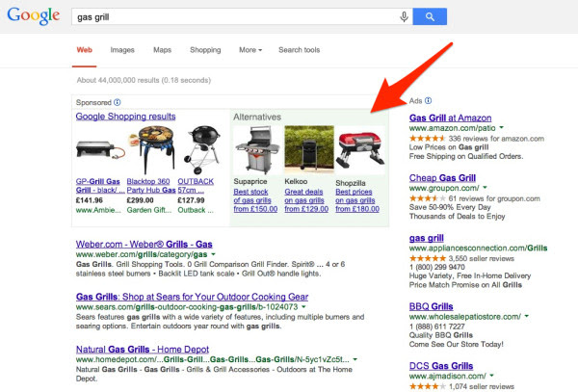Click the blue search magnifier button
The height and width of the screenshot is (392, 578).
[430, 16]
